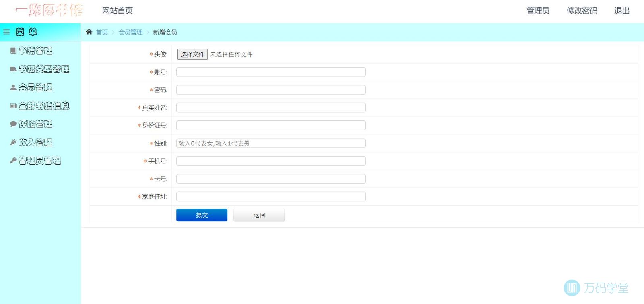Open 书籍类型管理 sidebar item
Screen dimensions: 644x304
pos(44,69)
